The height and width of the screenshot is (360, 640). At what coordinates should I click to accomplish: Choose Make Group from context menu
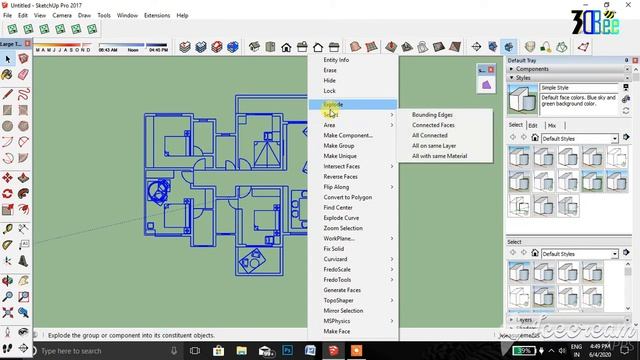pos(339,146)
